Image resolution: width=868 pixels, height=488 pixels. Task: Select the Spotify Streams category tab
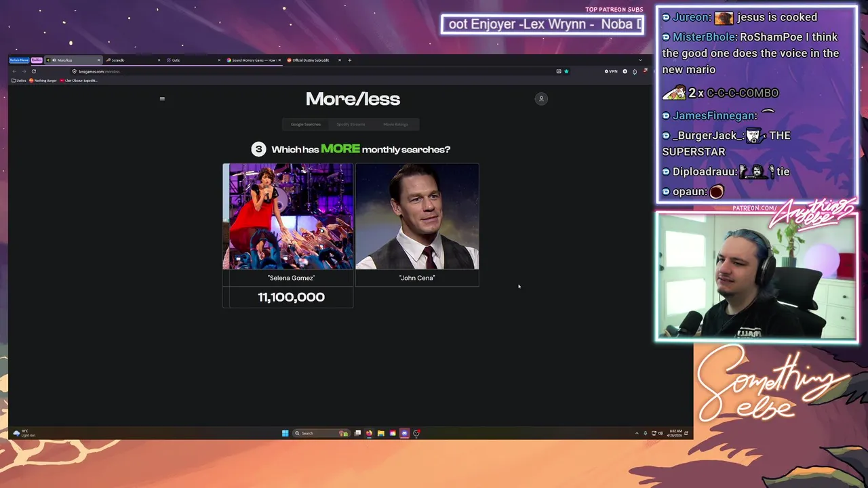click(351, 124)
